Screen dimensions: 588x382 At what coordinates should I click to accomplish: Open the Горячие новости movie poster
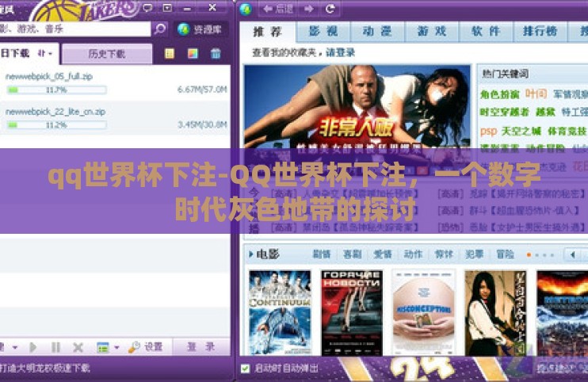352,312
